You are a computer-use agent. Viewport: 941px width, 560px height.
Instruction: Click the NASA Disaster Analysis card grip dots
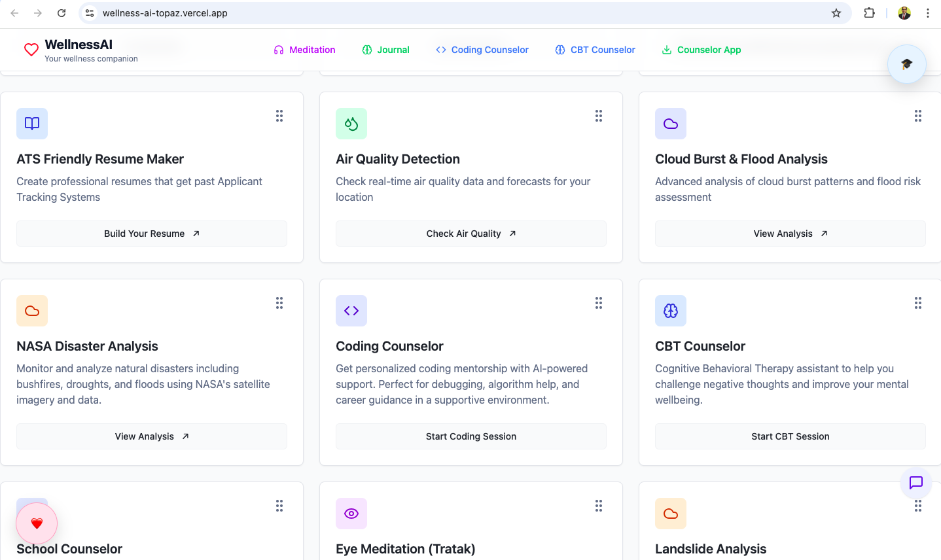[279, 303]
